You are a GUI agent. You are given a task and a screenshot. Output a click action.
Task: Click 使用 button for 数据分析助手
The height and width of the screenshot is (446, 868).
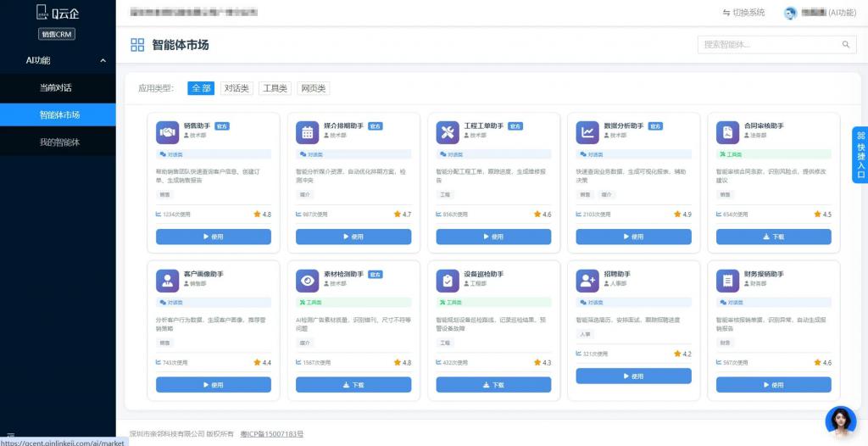click(633, 237)
